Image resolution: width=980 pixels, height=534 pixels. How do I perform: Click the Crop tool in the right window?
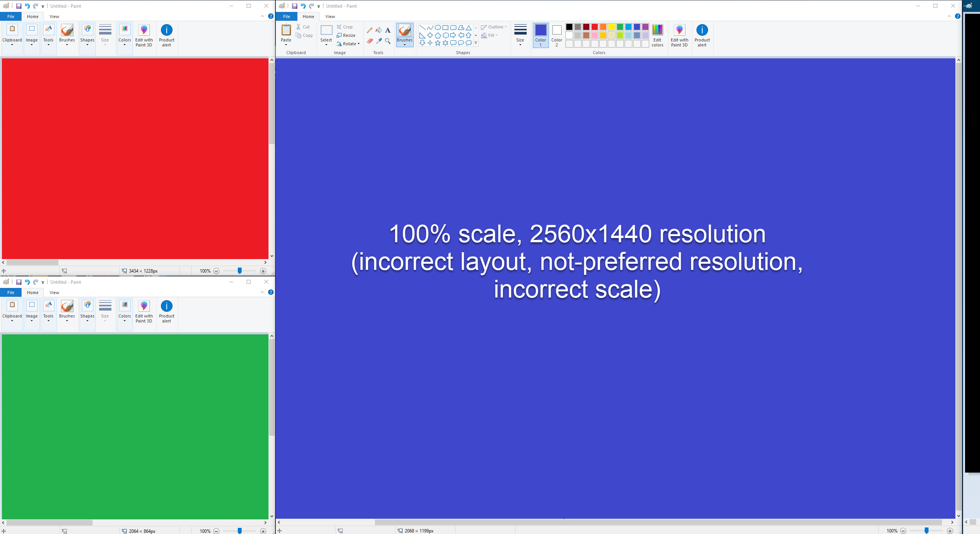coord(345,26)
